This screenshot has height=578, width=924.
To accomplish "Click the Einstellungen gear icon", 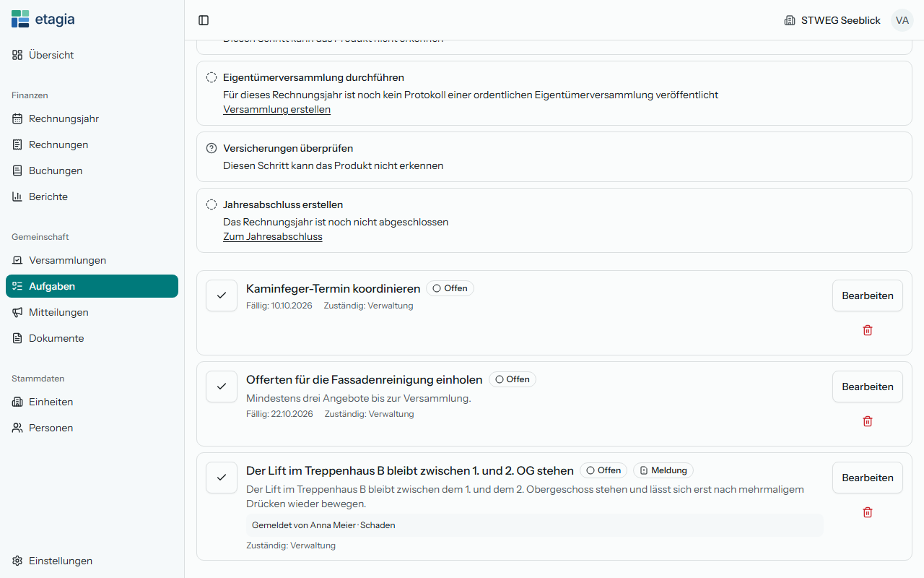I will coord(17,561).
